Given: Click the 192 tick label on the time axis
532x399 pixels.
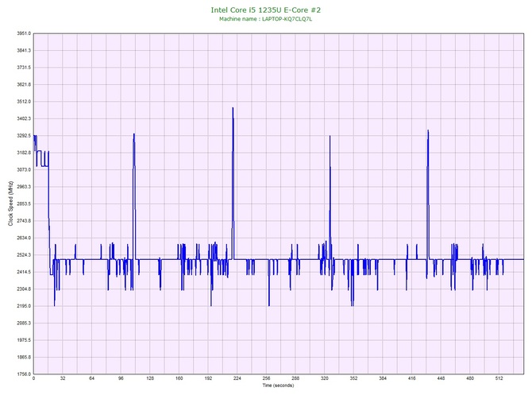Looking at the screenshot, I should 208,378.
